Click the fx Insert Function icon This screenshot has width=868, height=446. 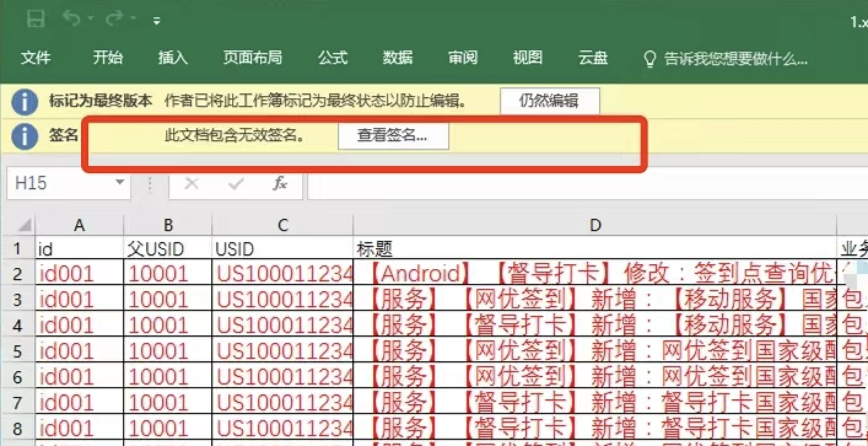(x=280, y=183)
